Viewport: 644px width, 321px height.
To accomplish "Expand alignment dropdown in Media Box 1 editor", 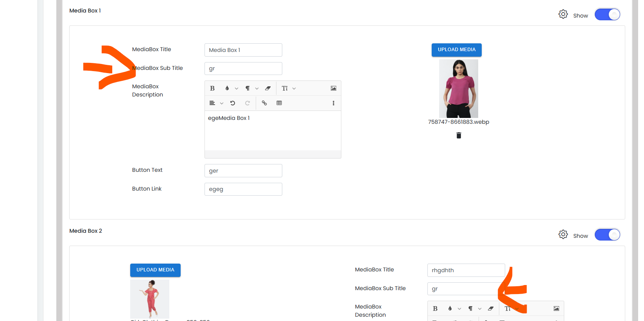I will 222,103.
